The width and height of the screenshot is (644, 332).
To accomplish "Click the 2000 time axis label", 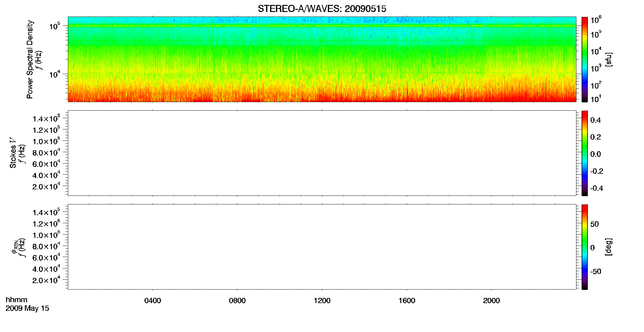I will coord(491,301).
